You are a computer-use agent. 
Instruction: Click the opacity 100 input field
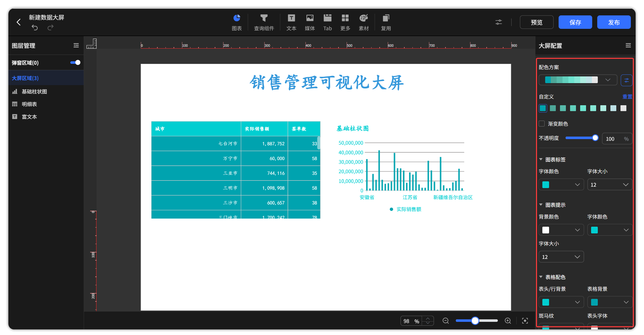click(x=617, y=139)
